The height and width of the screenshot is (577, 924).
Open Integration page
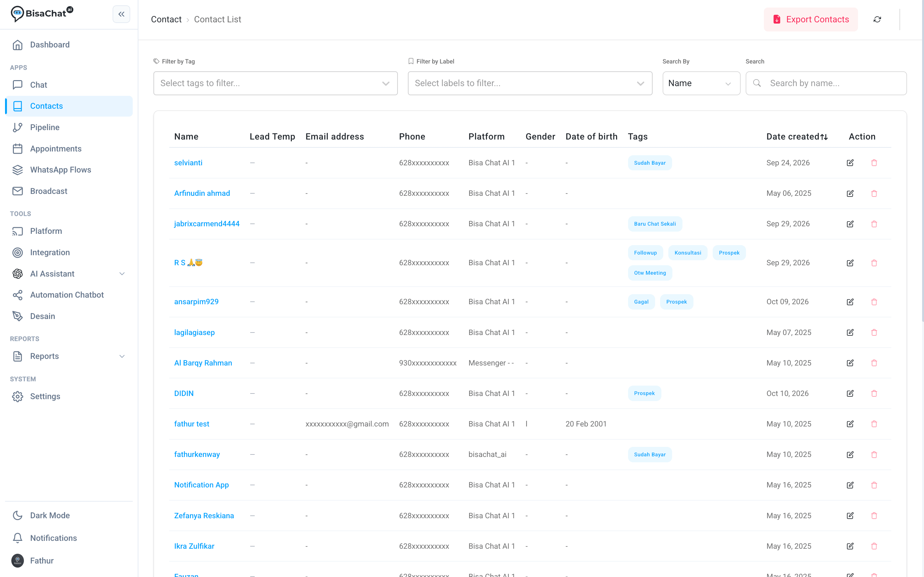click(69, 252)
